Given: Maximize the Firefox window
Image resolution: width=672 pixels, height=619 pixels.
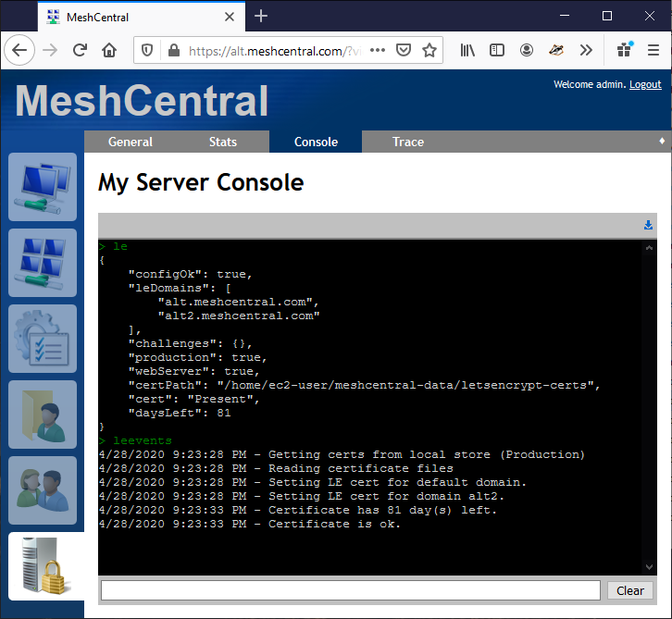Looking at the screenshot, I should tap(607, 16).
